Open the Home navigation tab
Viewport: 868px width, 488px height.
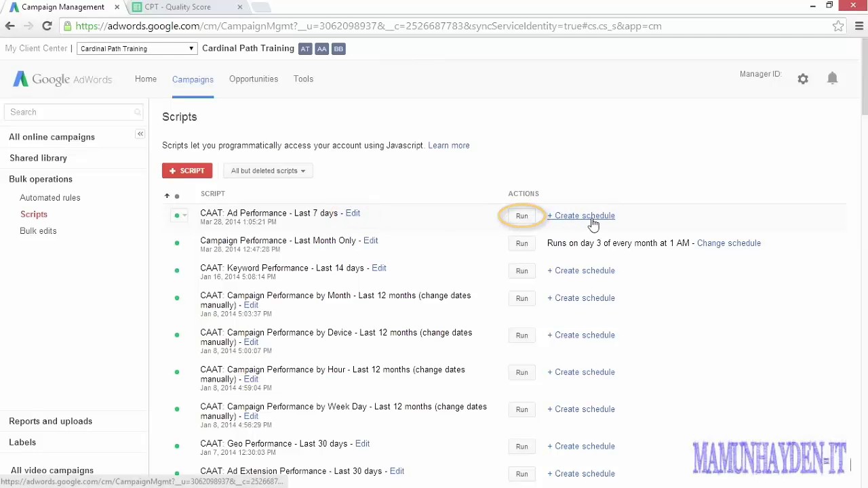click(146, 79)
